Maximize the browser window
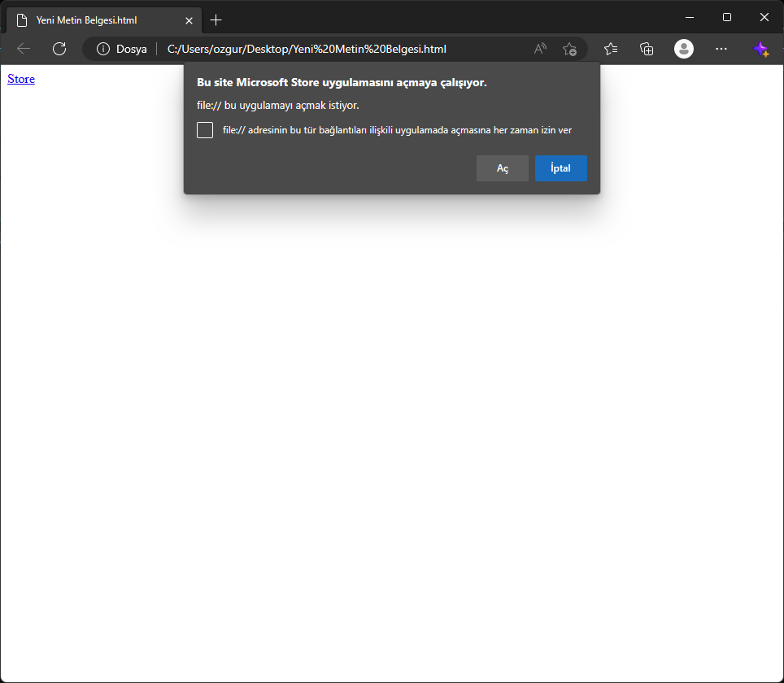This screenshot has height=683, width=784. coord(727,18)
